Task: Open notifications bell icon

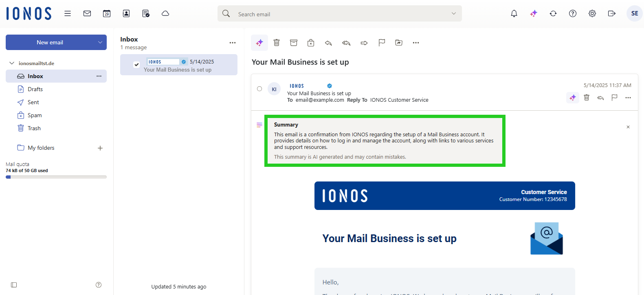Action: [514, 13]
